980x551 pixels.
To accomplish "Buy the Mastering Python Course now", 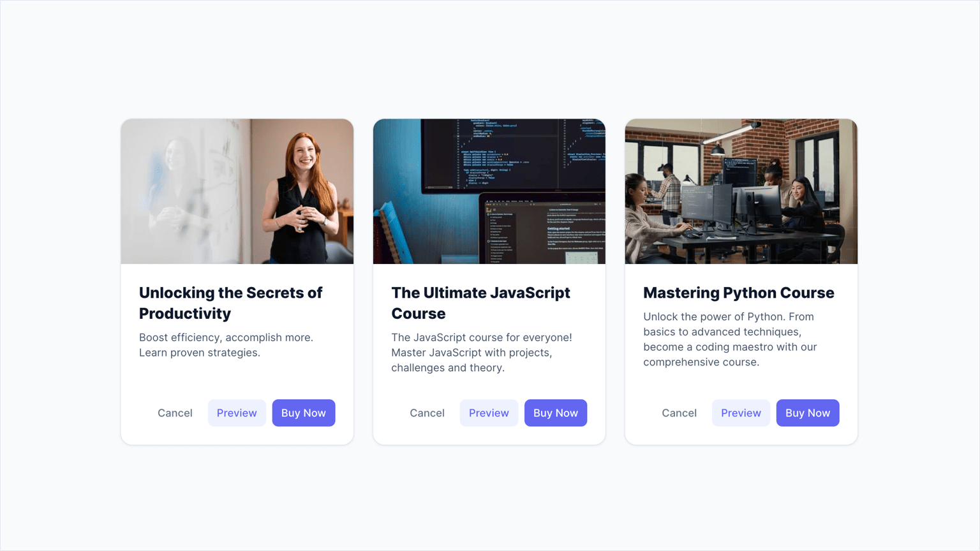I will click(808, 413).
